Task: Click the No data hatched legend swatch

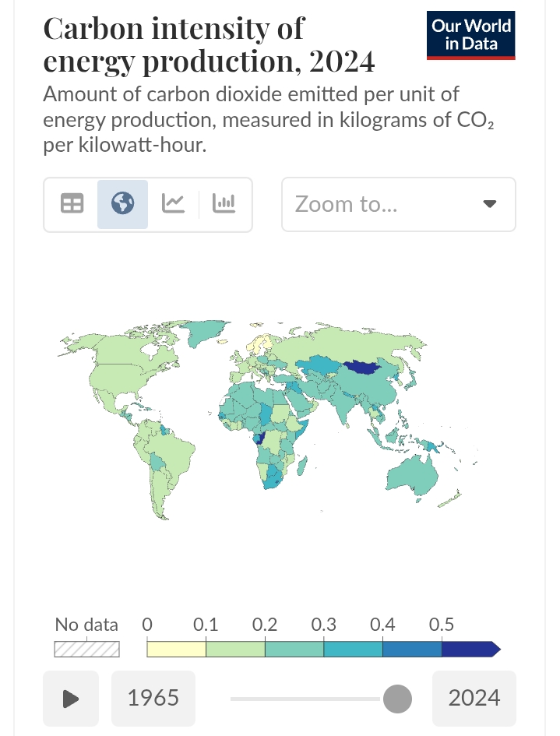Action: tap(86, 649)
